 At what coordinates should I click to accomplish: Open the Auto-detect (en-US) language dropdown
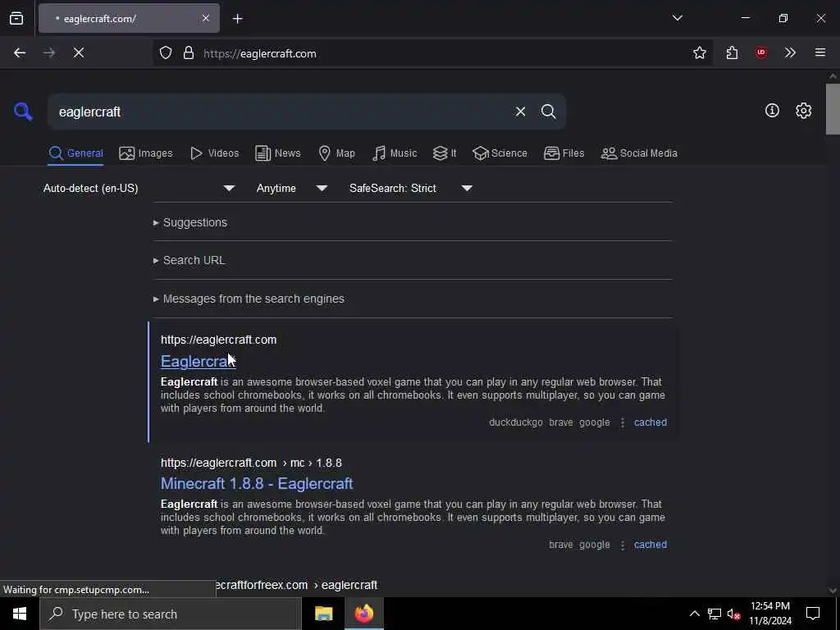139,188
